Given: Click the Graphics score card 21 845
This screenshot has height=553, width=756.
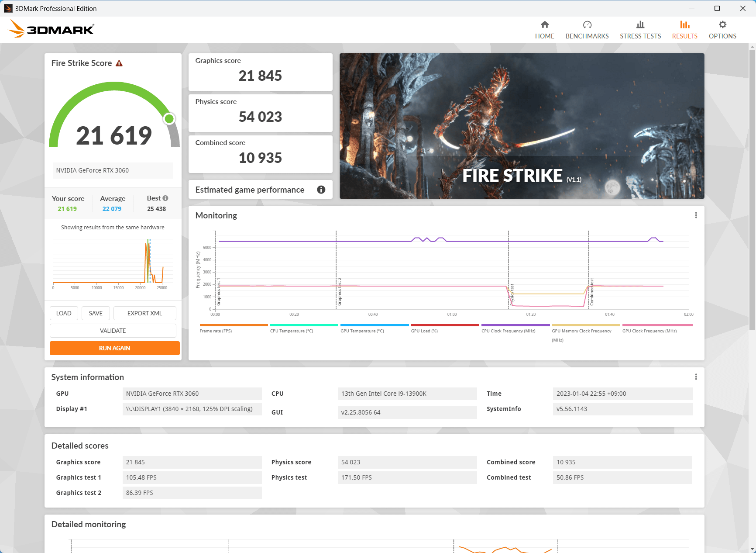Looking at the screenshot, I should pos(261,72).
